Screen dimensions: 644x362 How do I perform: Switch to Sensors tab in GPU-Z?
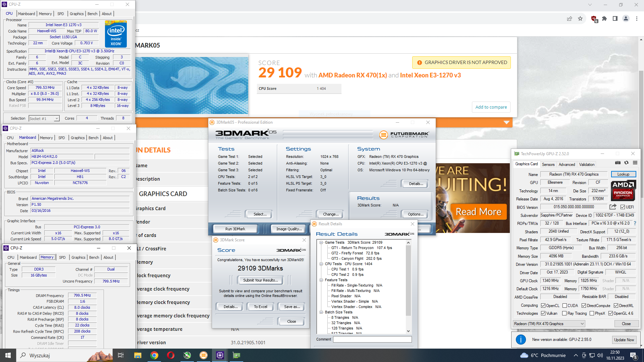[548, 164]
